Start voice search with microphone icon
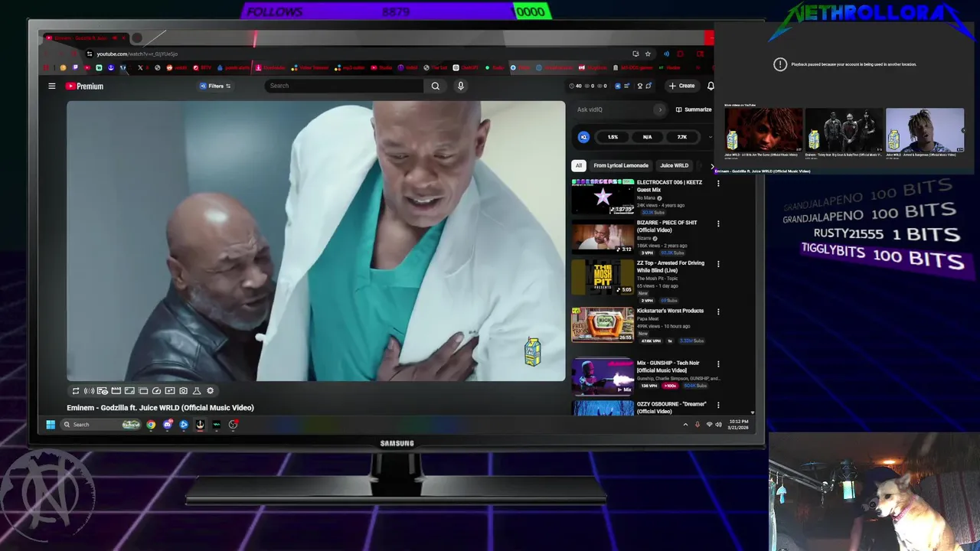The image size is (980, 551). click(x=461, y=86)
